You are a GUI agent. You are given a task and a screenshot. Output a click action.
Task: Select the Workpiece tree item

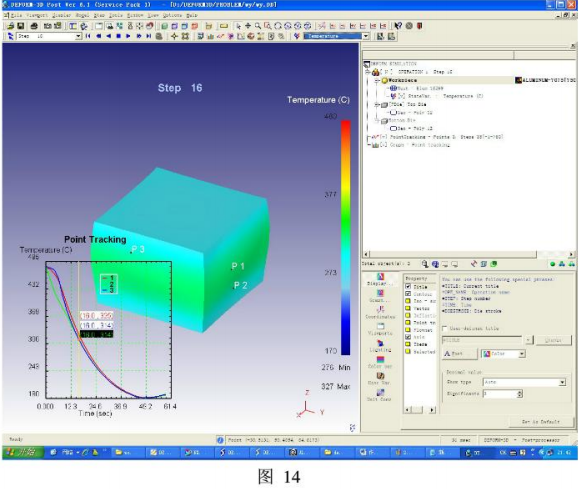pyautogui.click(x=402, y=80)
